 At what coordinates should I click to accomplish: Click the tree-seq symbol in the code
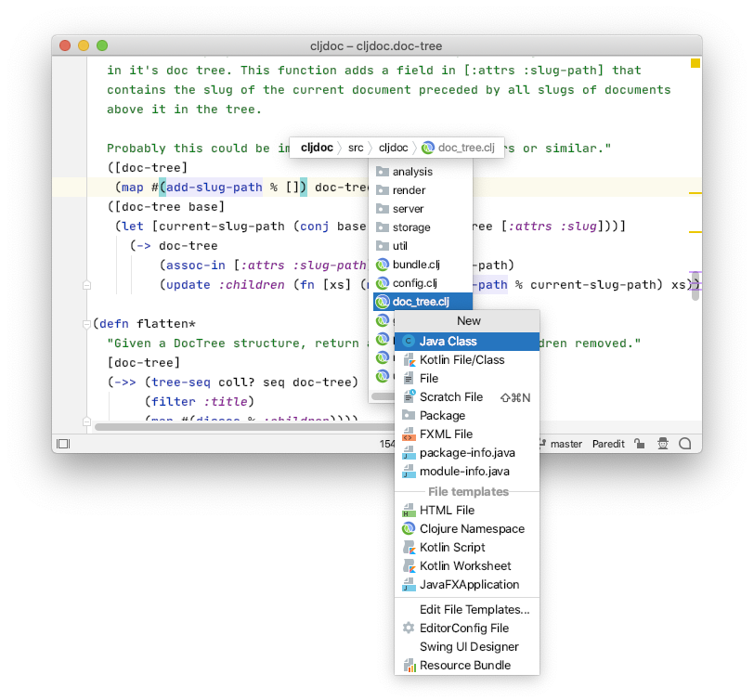(181, 382)
